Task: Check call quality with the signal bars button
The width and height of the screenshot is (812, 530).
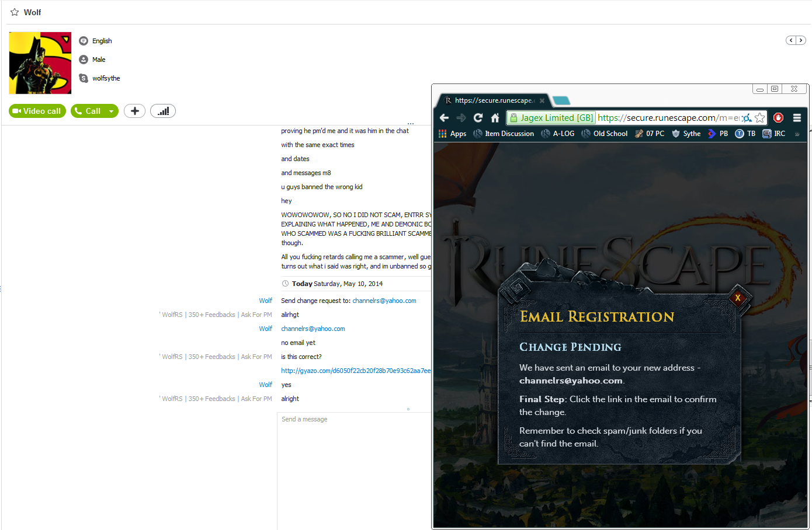Action: (163, 111)
